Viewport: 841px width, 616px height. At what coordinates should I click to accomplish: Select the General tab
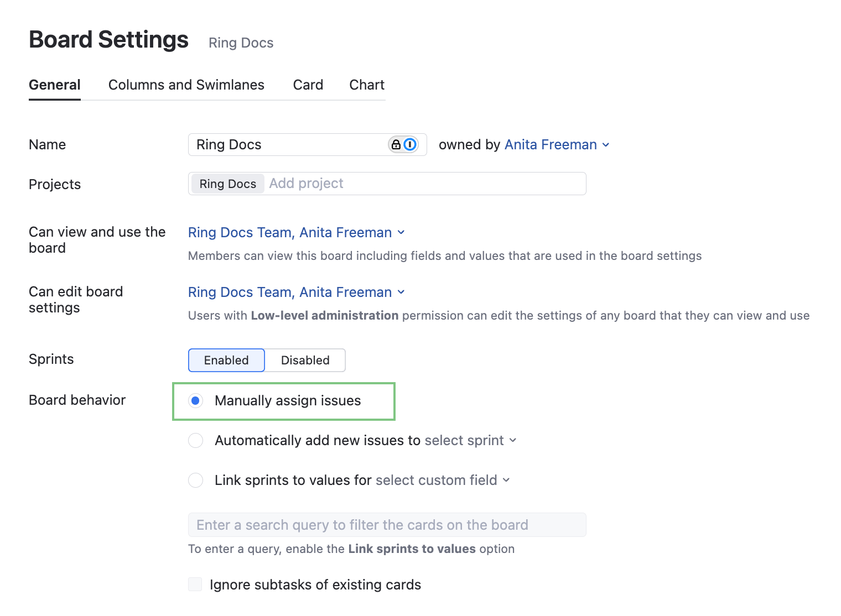(54, 85)
